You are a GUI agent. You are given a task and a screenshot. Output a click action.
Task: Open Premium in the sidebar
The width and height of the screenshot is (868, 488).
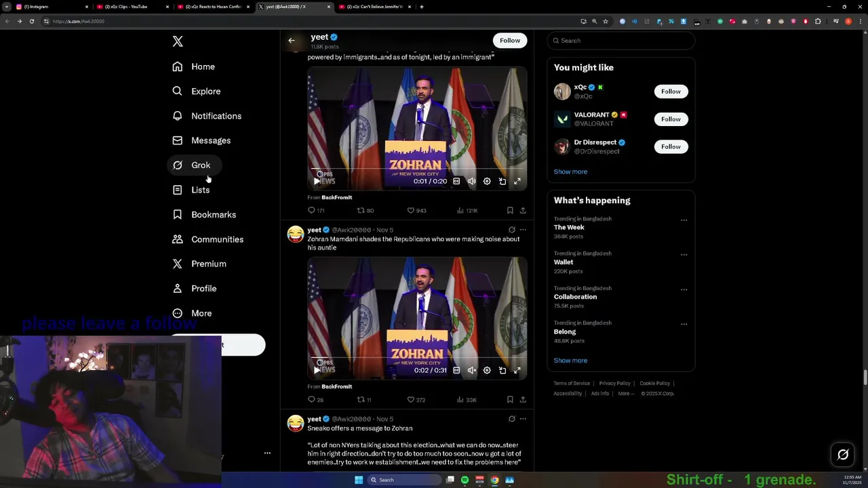[x=199, y=264]
